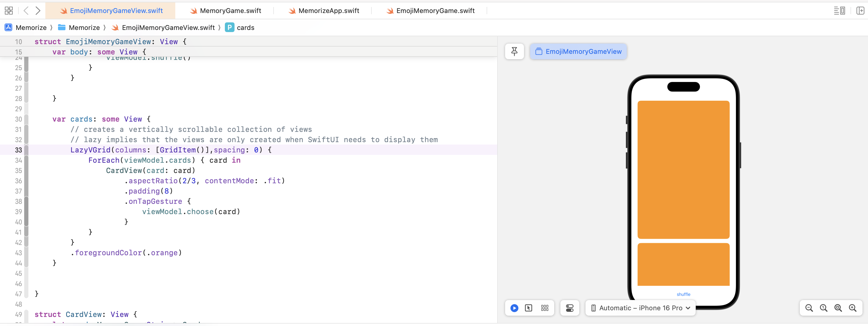This screenshot has height=326, width=868.
Task: Switch to selectable preview mode
Action: [528, 308]
